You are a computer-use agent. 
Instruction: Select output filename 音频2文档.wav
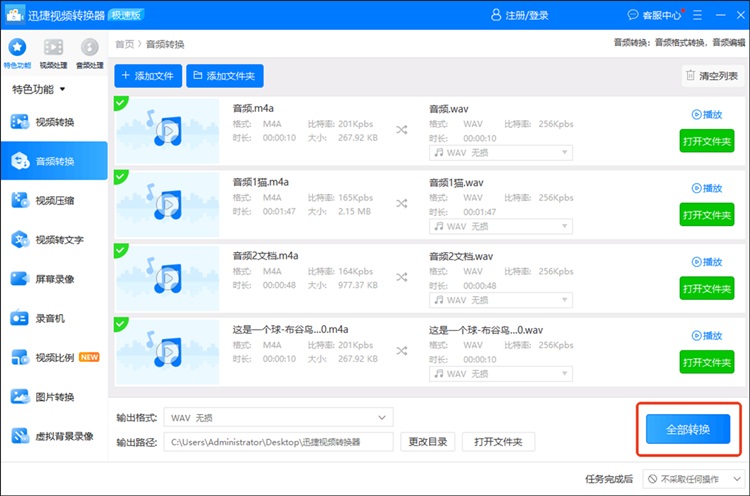pos(461,256)
